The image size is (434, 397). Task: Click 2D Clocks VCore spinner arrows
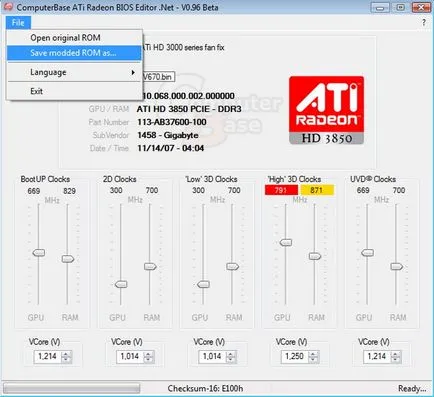[x=149, y=357]
